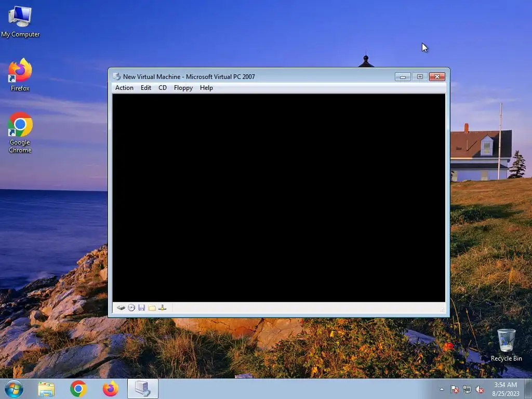Open the CD menu
This screenshot has width=532, height=399.
point(163,88)
